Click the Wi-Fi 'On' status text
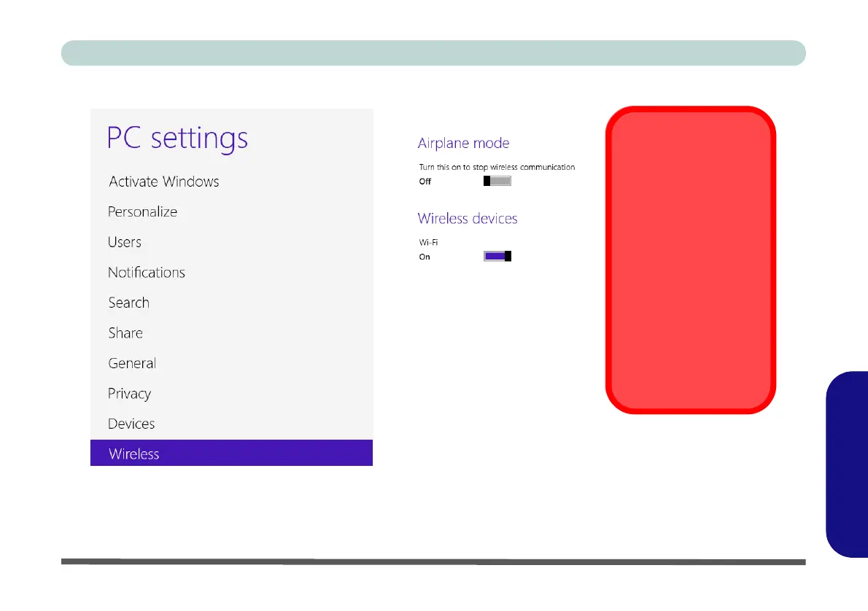Image resolution: width=868 pixels, height=611 pixels. 424,257
